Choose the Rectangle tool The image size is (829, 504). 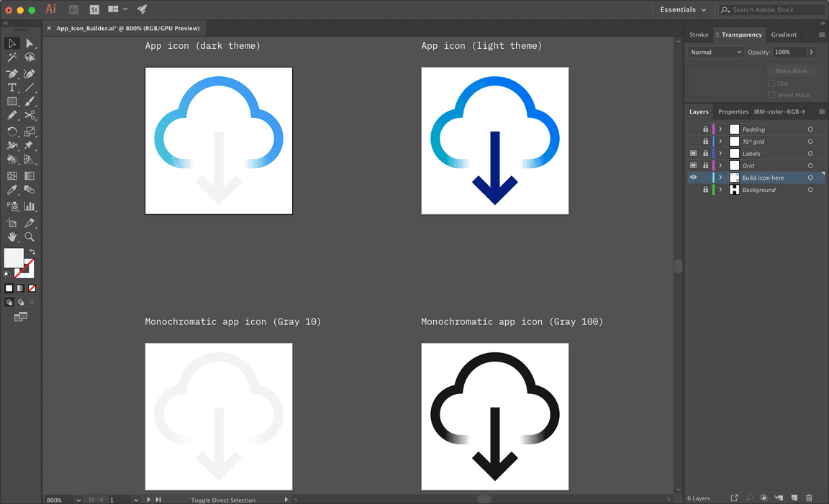coord(12,101)
